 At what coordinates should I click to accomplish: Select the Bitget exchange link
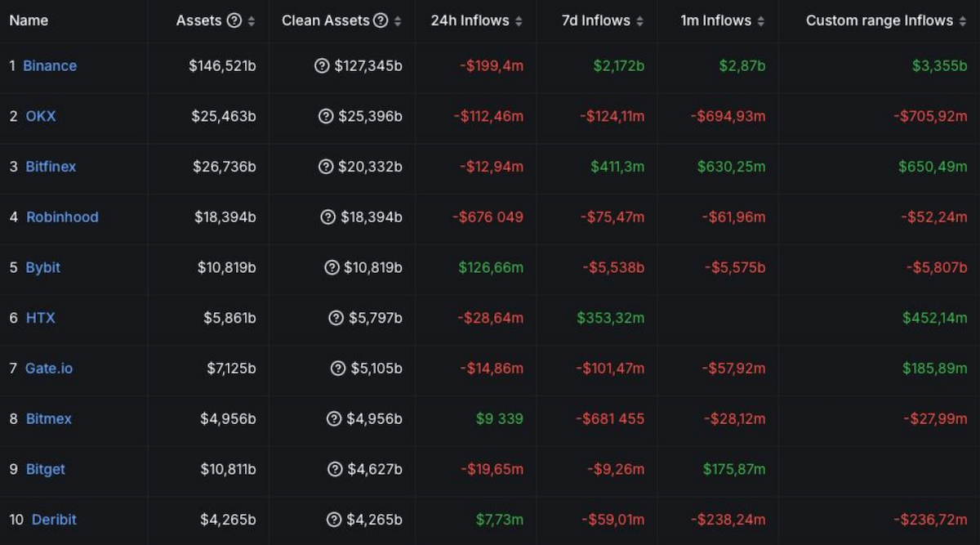pyautogui.click(x=46, y=469)
